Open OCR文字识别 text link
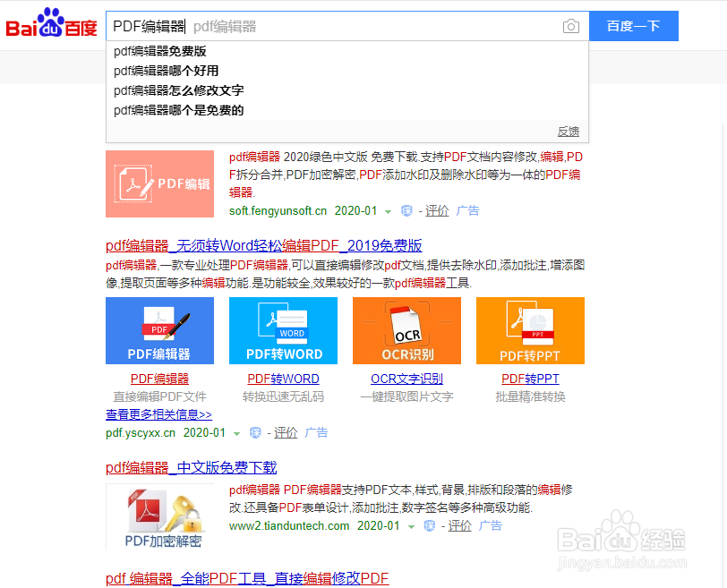The width and height of the screenshot is (727, 588). point(406,379)
